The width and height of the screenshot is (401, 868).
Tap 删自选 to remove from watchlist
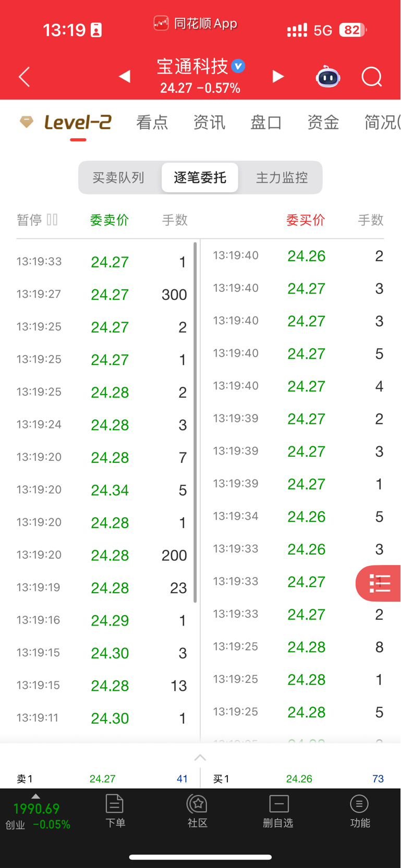[x=278, y=811]
